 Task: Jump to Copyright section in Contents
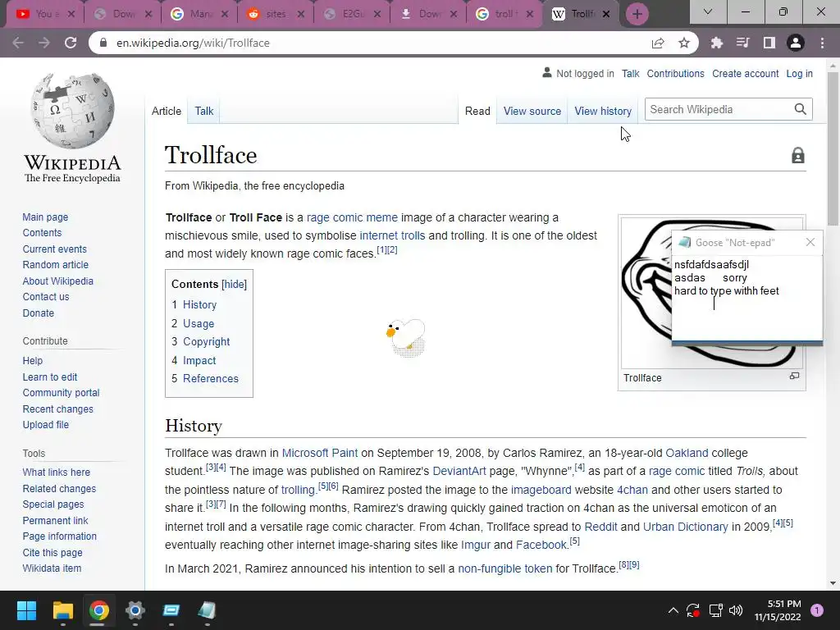click(x=206, y=342)
